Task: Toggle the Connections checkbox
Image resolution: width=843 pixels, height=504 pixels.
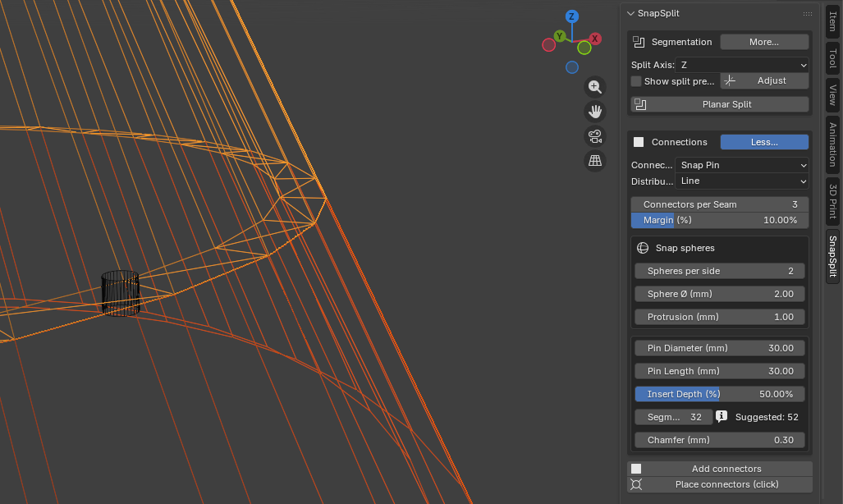Action: click(x=639, y=142)
